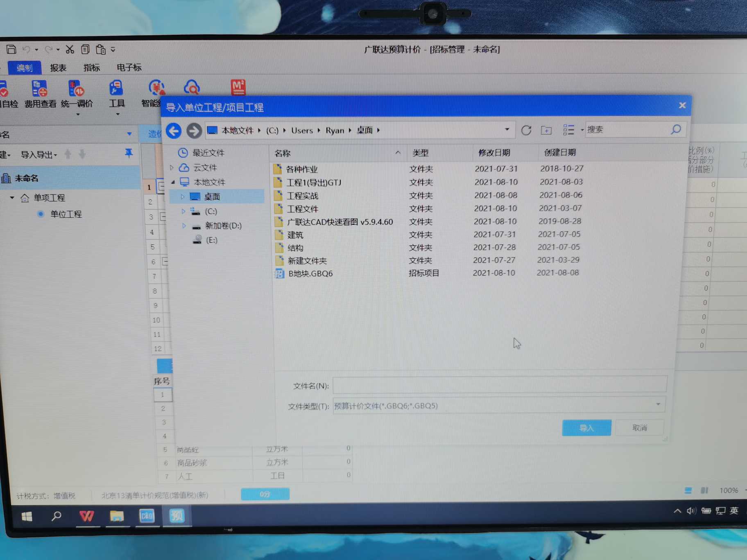Select 单位工程 node in project tree
Screen dimensions: 747x560
coord(66,214)
